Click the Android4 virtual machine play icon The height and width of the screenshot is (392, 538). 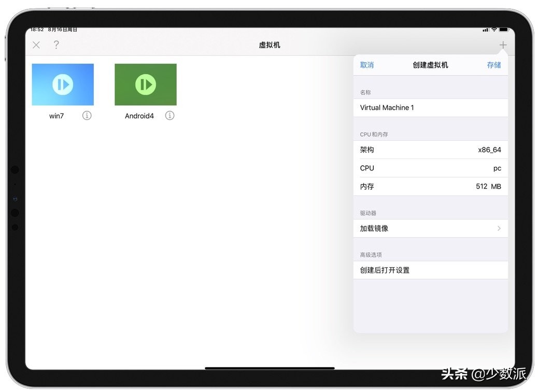tap(146, 84)
